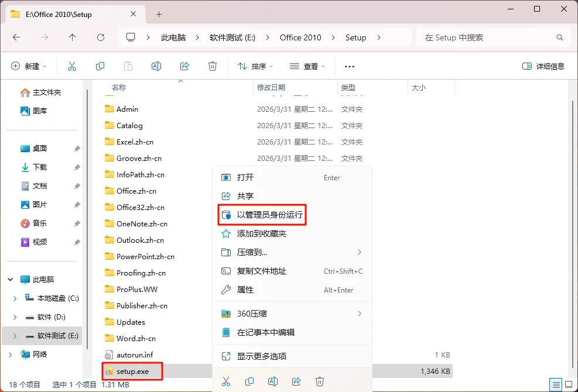Select the setup.exe file
The height and width of the screenshot is (392, 578).
pyautogui.click(x=133, y=372)
